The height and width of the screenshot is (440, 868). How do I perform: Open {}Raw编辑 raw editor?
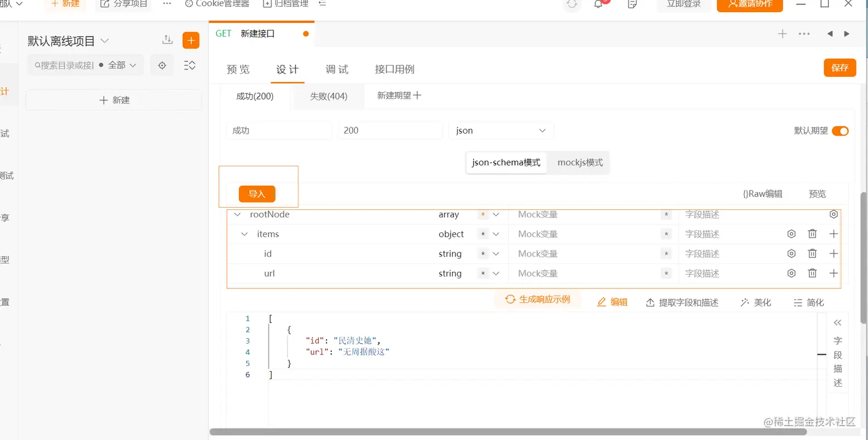point(762,194)
